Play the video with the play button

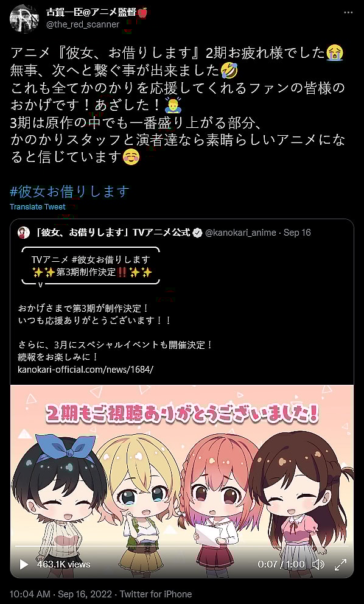click(x=24, y=564)
